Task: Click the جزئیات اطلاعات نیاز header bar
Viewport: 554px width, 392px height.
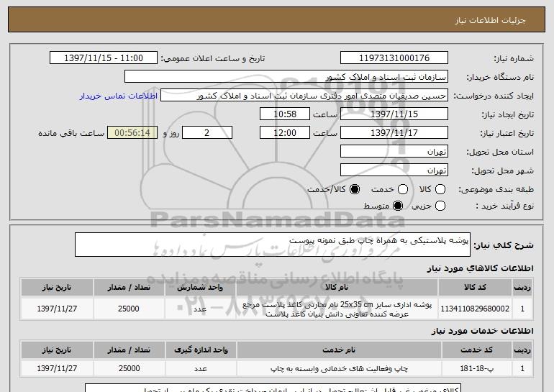Action: point(277,20)
